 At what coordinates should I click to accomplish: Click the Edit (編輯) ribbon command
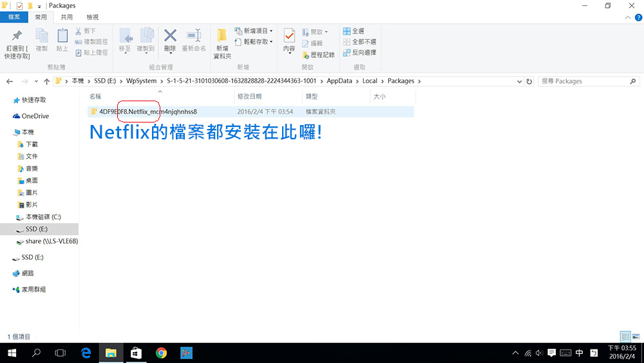coord(312,43)
